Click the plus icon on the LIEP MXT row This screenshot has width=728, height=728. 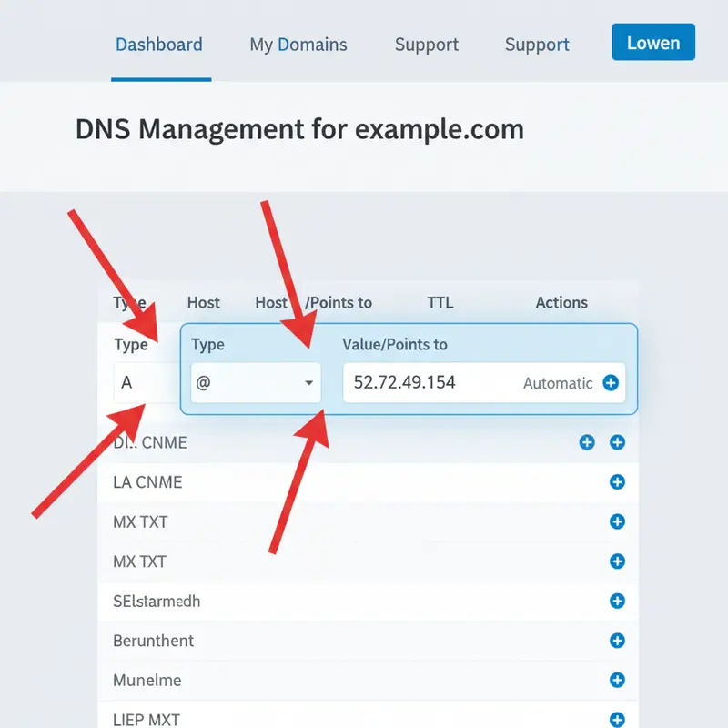[x=617, y=719]
